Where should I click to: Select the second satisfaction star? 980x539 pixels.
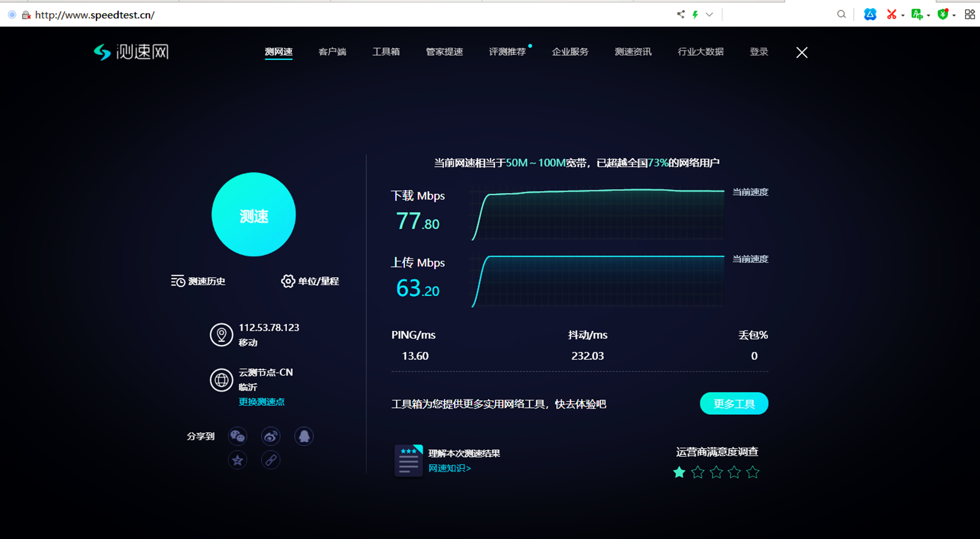coord(698,472)
